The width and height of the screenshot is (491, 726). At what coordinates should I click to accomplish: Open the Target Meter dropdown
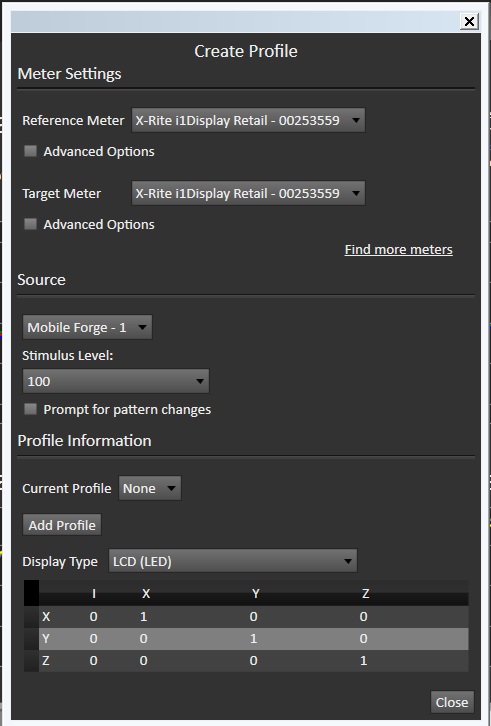(x=248, y=194)
